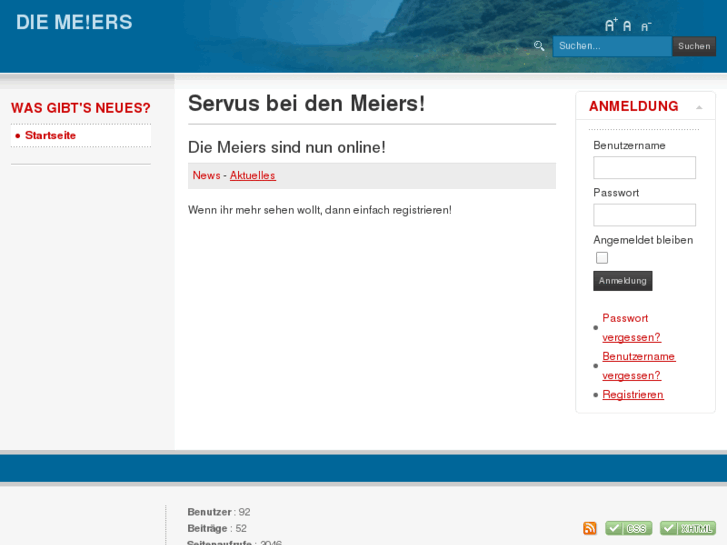Click the Benutzer : 92 statistic
This screenshot has width=727, height=545.
[219, 512]
